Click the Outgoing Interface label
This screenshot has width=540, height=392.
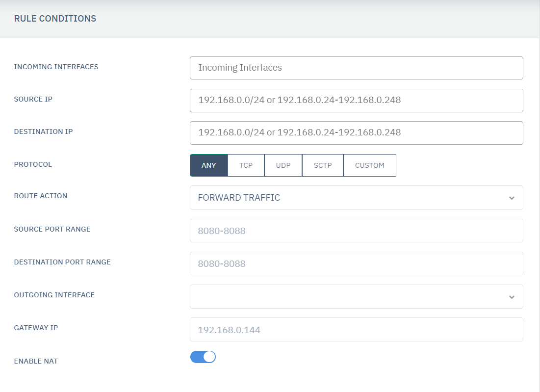point(54,295)
